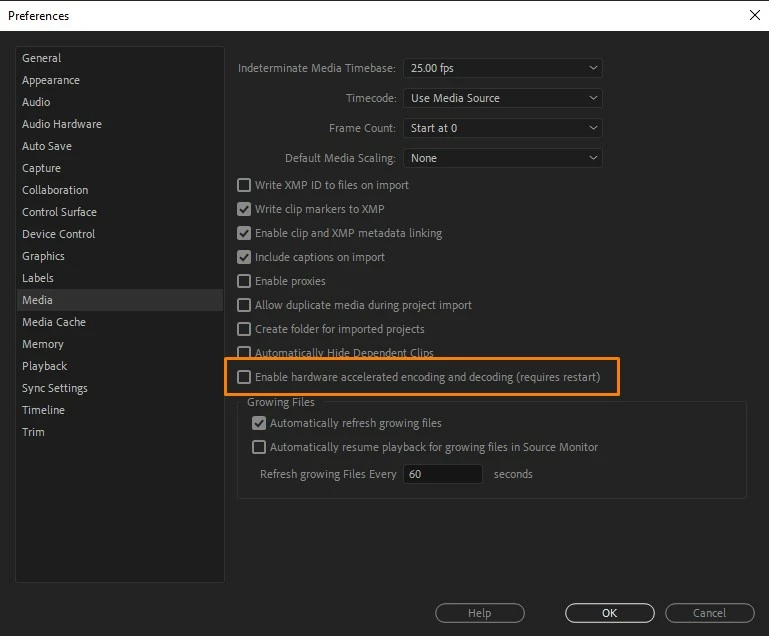Open Default Media Scaling dropdown
Image resolution: width=769 pixels, height=636 pixels.
503,158
